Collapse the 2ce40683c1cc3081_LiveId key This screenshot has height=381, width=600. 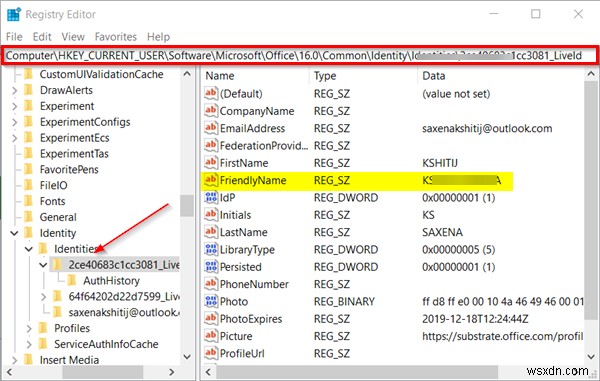tap(43, 265)
